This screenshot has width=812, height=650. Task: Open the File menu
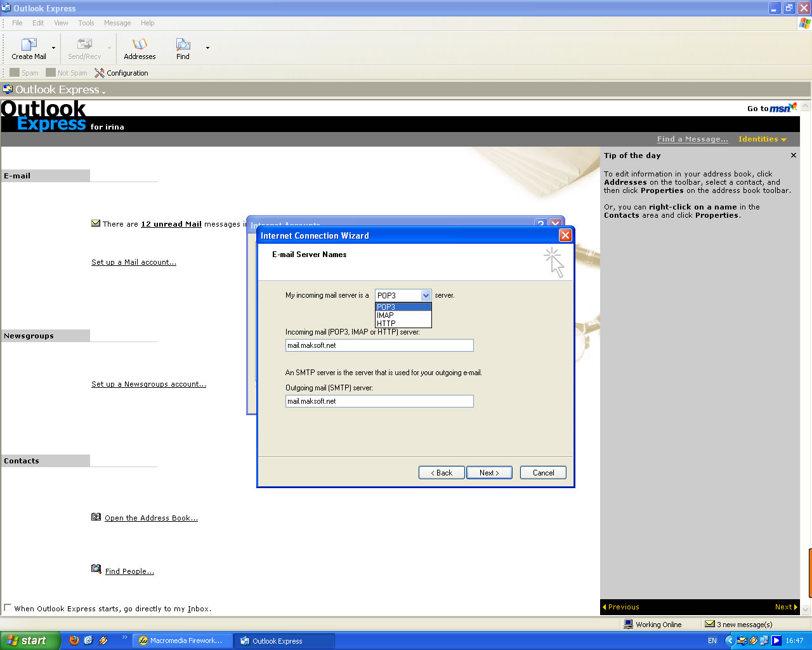(x=17, y=23)
